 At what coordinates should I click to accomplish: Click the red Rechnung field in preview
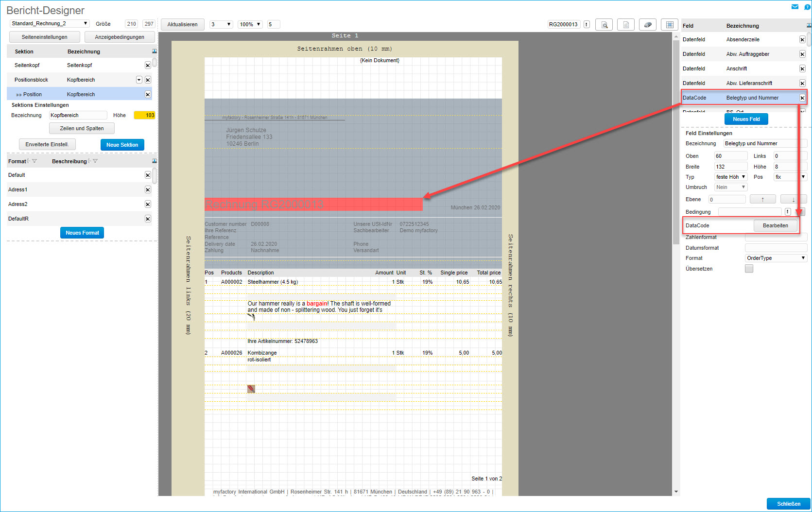[x=313, y=204]
